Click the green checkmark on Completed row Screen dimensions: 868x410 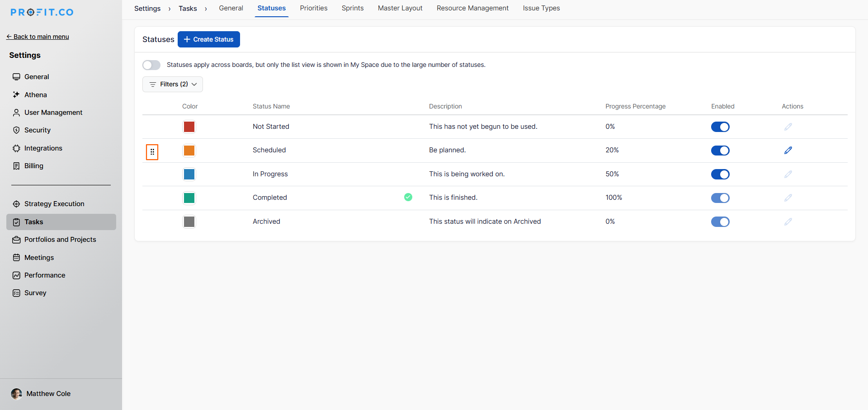(408, 197)
